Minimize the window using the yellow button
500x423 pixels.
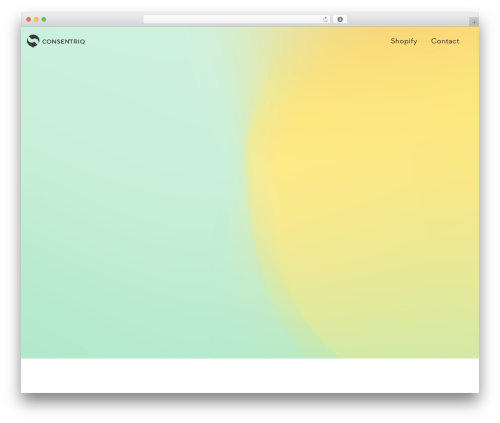click(x=36, y=19)
